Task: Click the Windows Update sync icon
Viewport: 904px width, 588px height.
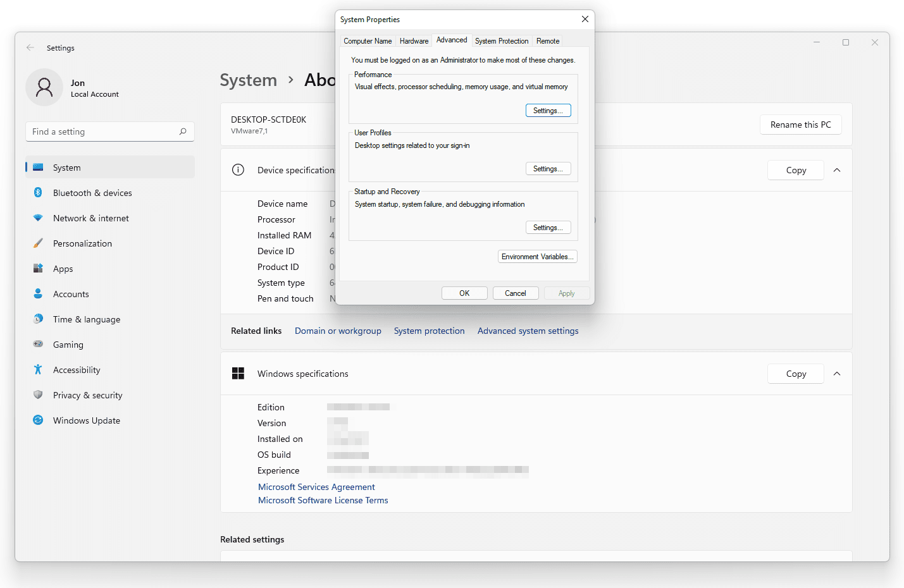Action: [x=38, y=420]
